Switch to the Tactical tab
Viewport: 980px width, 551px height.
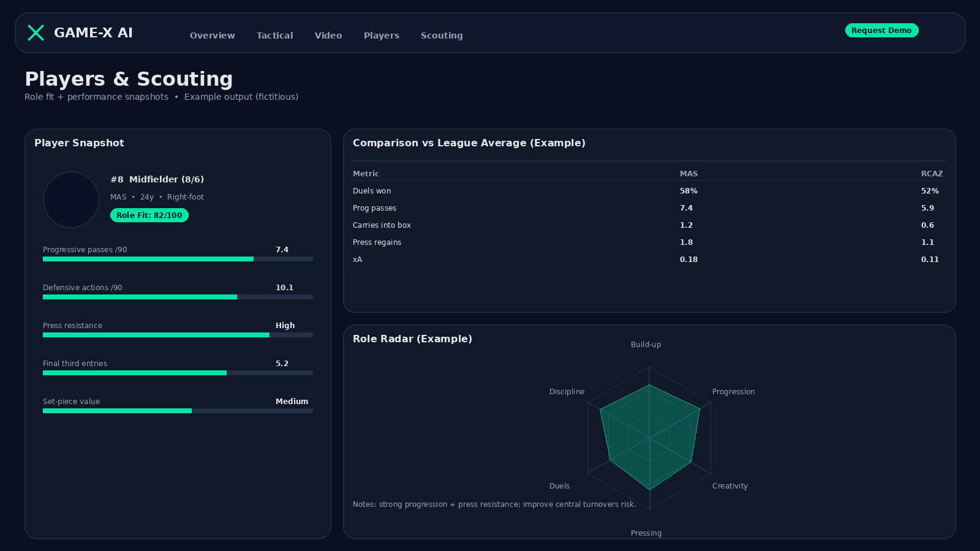pos(274,36)
